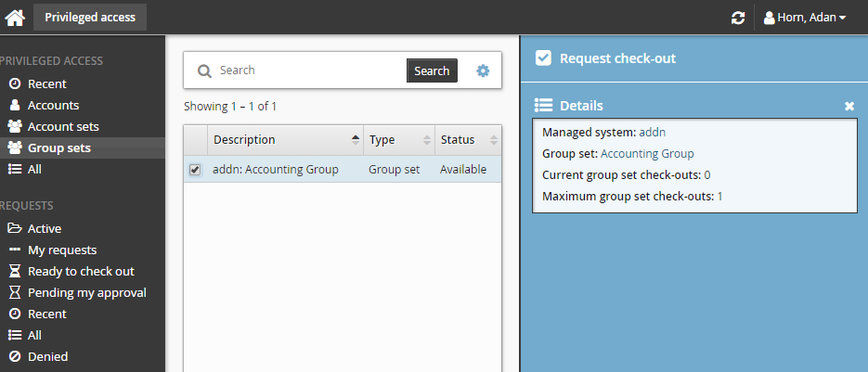Click the Details list icon
This screenshot has width=868, height=372.
pyautogui.click(x=544, y=106)
